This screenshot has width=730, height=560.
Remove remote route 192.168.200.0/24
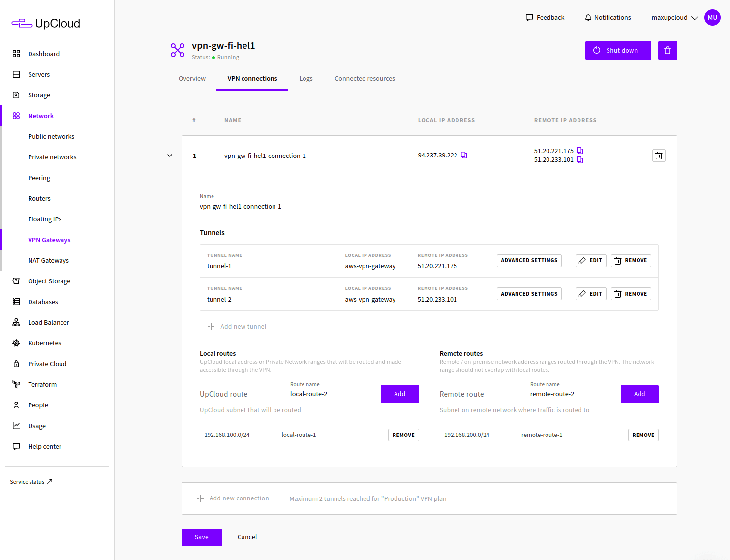[x=643, y=435]
